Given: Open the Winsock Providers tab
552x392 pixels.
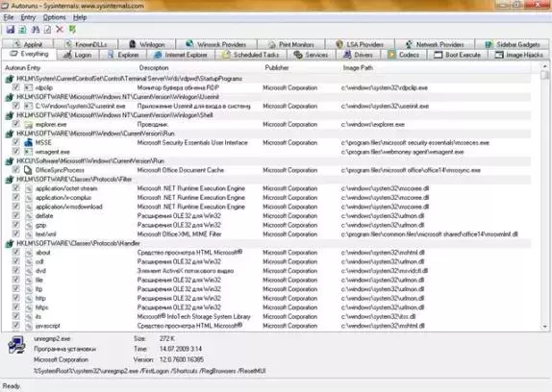Looking at the screenshot, I should [216, 44].
